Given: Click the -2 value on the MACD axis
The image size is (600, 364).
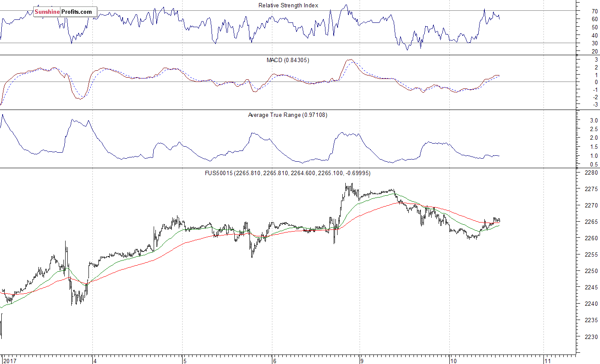Looking at the screenshot, I should [595, 97].
